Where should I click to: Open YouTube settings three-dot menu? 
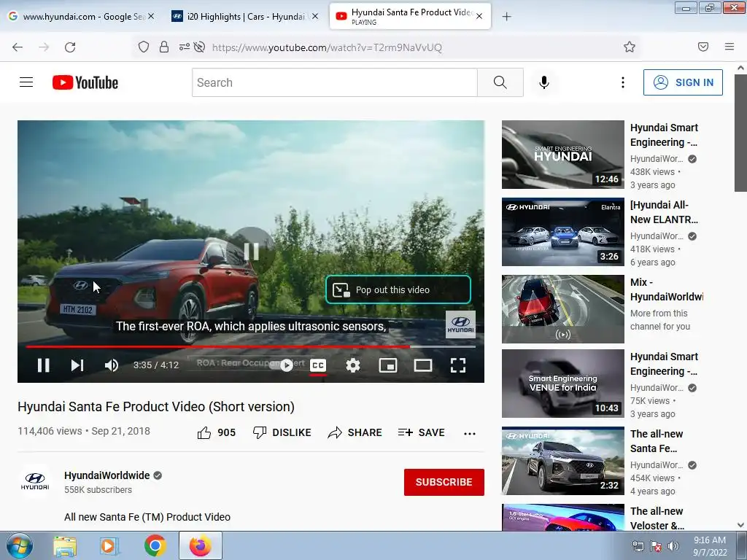click(623, 82)
